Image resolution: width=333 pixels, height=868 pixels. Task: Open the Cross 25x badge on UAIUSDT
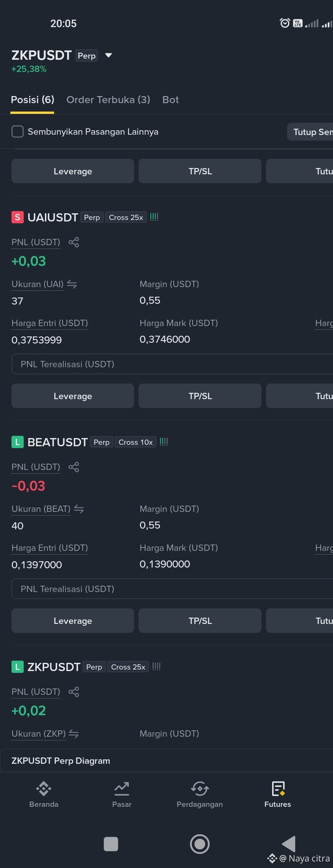click(x=126, y=217)
